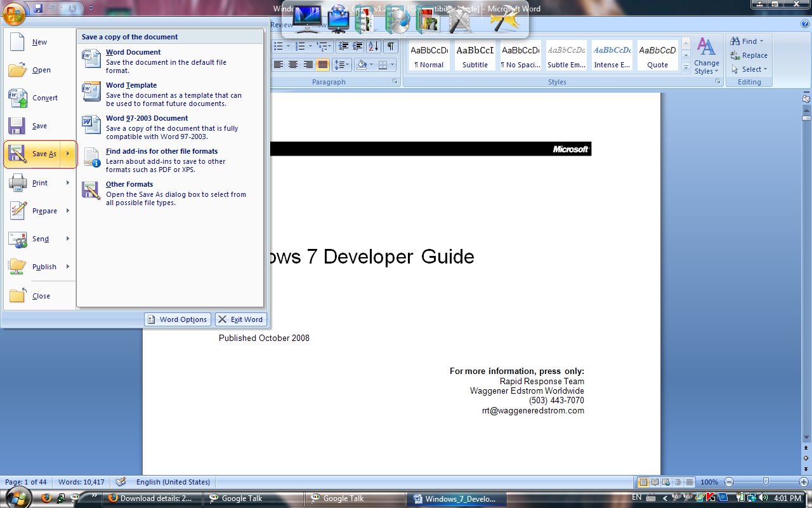The width and height of the screenshot is (812, 508).
Task: Click the Find button in Editing
Action: click(748, 41)
